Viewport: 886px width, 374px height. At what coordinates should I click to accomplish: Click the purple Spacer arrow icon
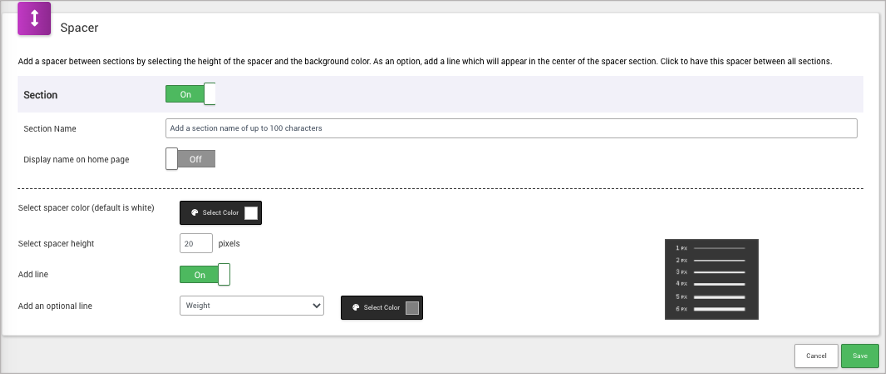coord(34,19)
